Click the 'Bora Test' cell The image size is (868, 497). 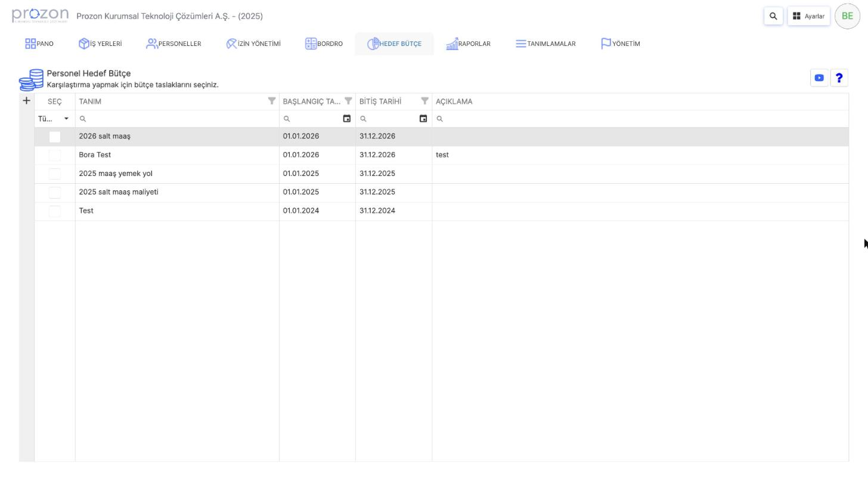point(177,155)
